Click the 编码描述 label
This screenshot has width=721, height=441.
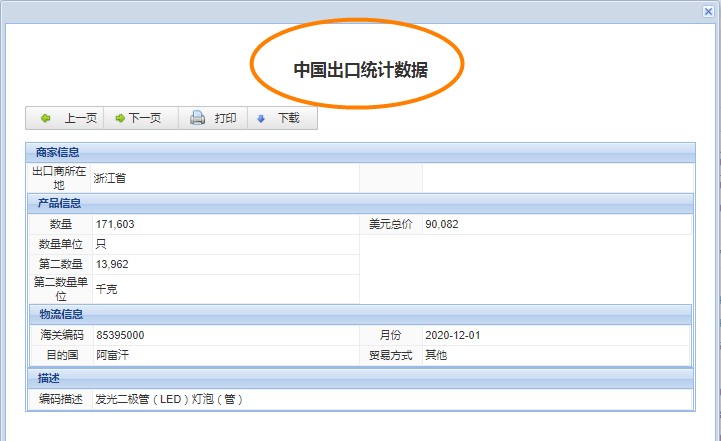point(61,399)
